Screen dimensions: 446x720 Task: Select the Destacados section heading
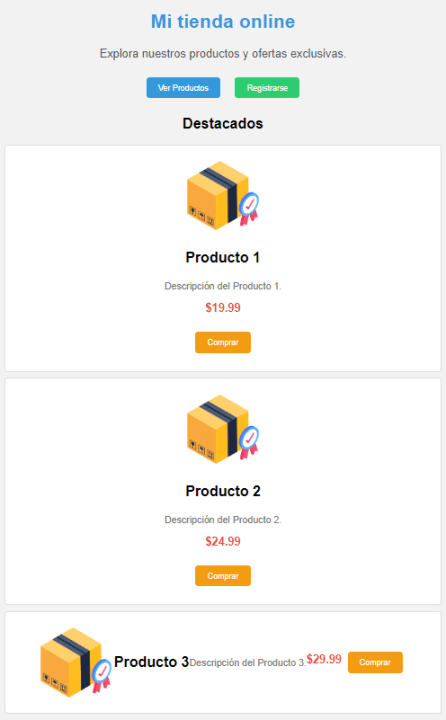click(223, 124)
